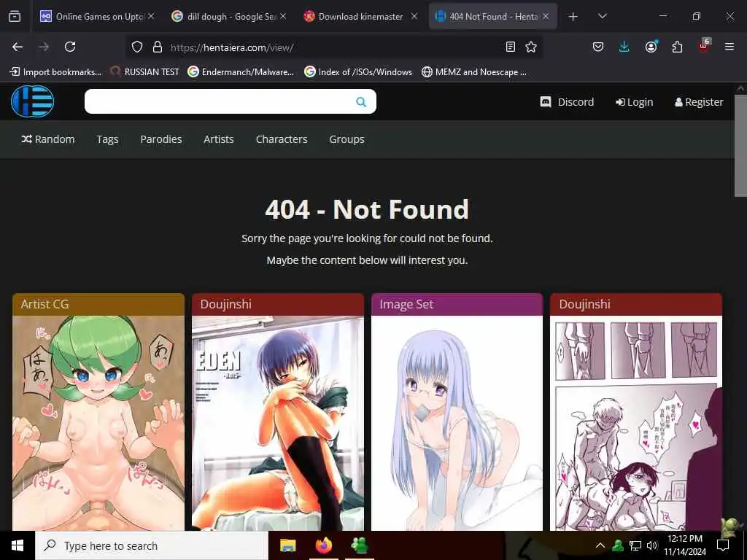The height and width of the screenshot is (560, 747).
Task: Open the Windows Start menu
Action: pyautogui.click(x=18, y=545)
